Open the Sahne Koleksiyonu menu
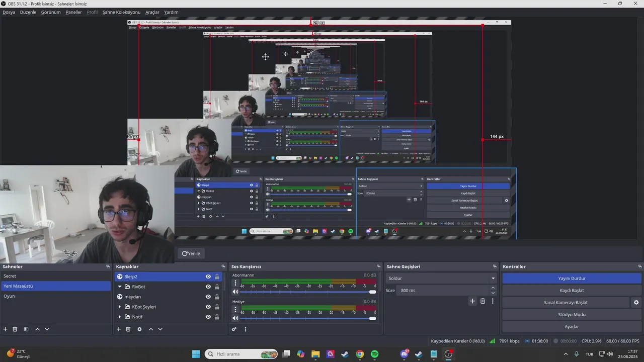The height and width of the screenshot is (362, 644). pos(121,12)
